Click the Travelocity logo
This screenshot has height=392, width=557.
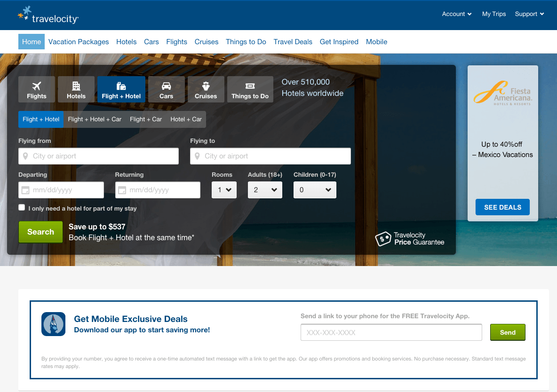(x=48, y=15)
